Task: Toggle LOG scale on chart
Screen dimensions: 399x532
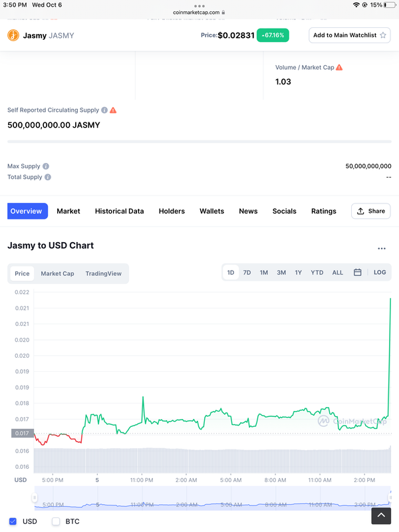Action: pyautogui.click(x=380, y=273)
